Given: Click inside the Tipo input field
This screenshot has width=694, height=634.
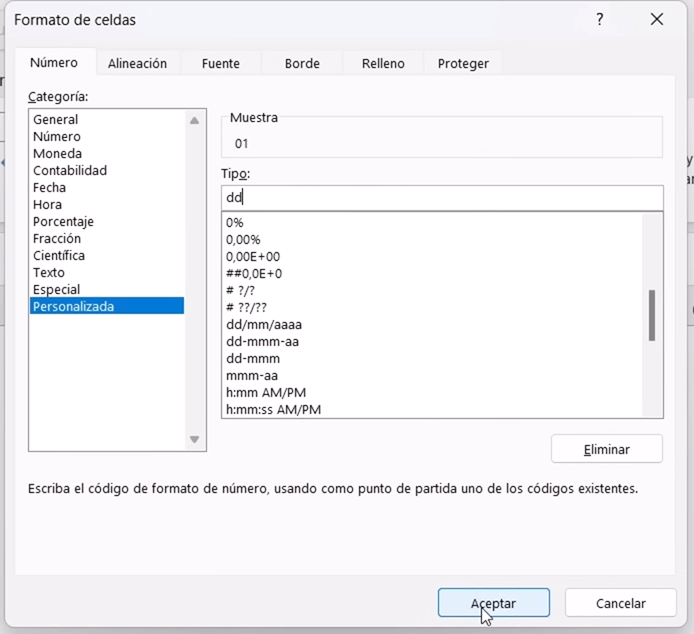Looking at the screenshot, I should click(442, 197).
